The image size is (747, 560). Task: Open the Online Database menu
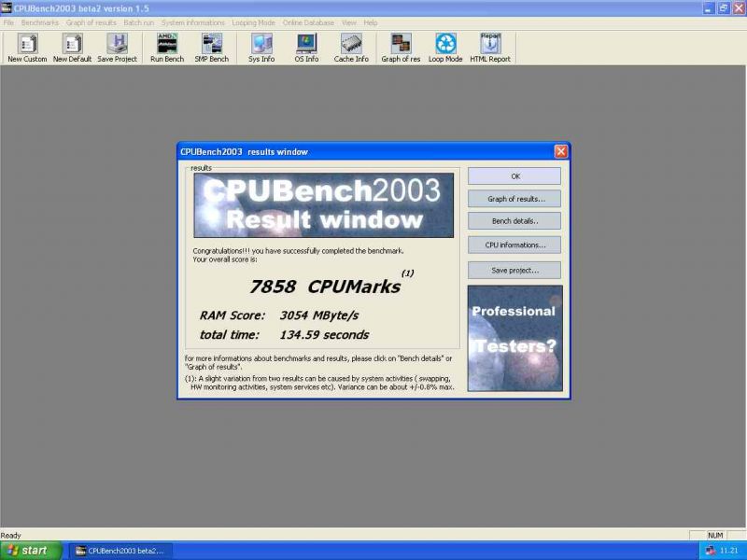point(308,22)
